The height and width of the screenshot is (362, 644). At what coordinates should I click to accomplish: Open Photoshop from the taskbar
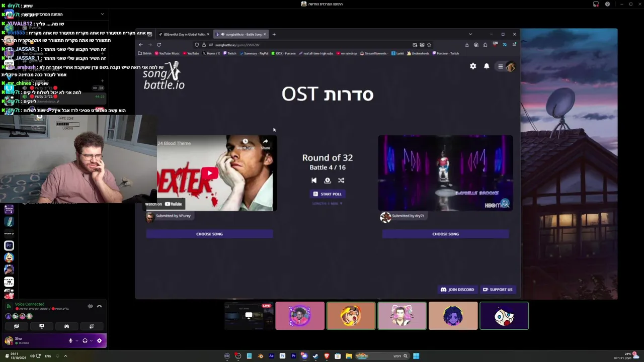tap(282, 356)
